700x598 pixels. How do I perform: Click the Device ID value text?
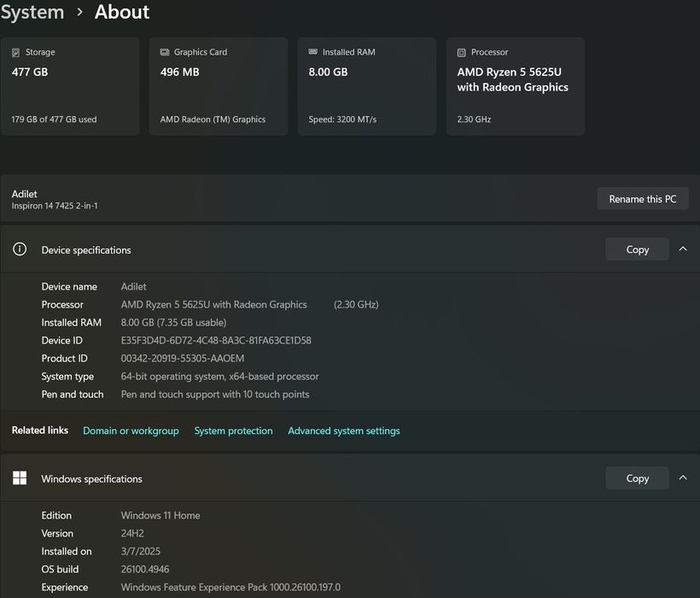216,340
